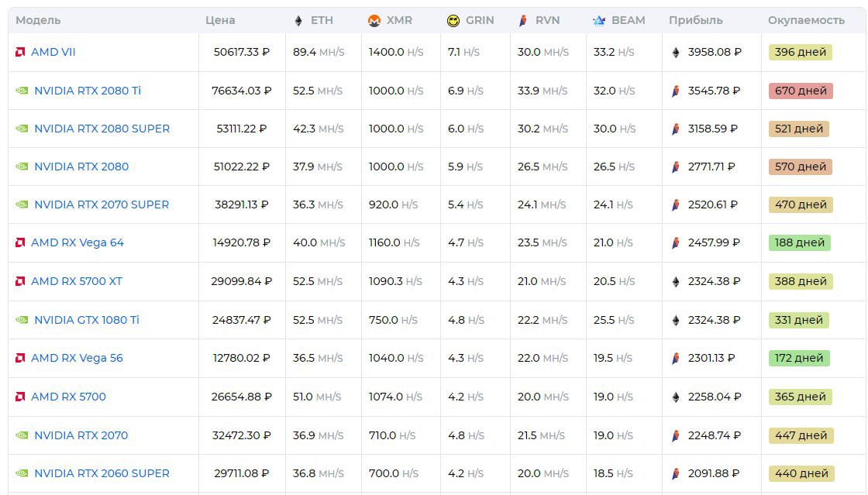Click the Ravencoin icon in RVN header
The width and height of the screenshot is (868, 495).
click(x=522, y=21)
